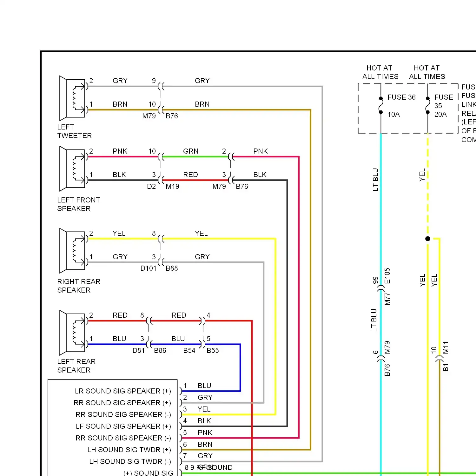Click the Fuse 35 fuse symbol
This screenshot has width=476, height=476.
[x=428, y=105]
